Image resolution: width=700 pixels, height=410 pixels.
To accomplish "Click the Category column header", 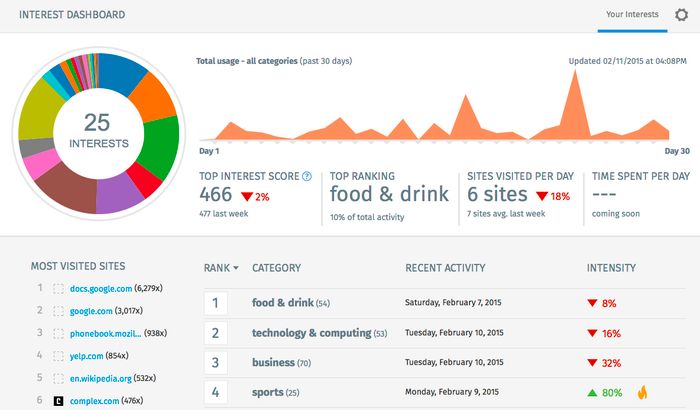I will [277, 268].
